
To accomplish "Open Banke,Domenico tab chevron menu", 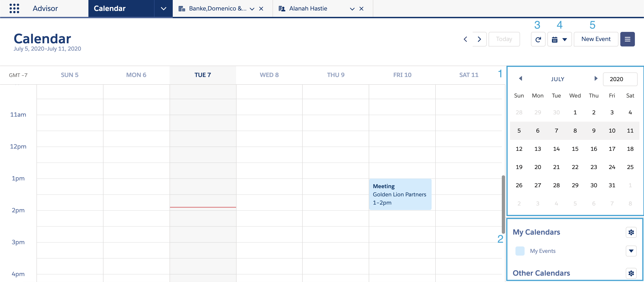I will (x=252, y=9).
